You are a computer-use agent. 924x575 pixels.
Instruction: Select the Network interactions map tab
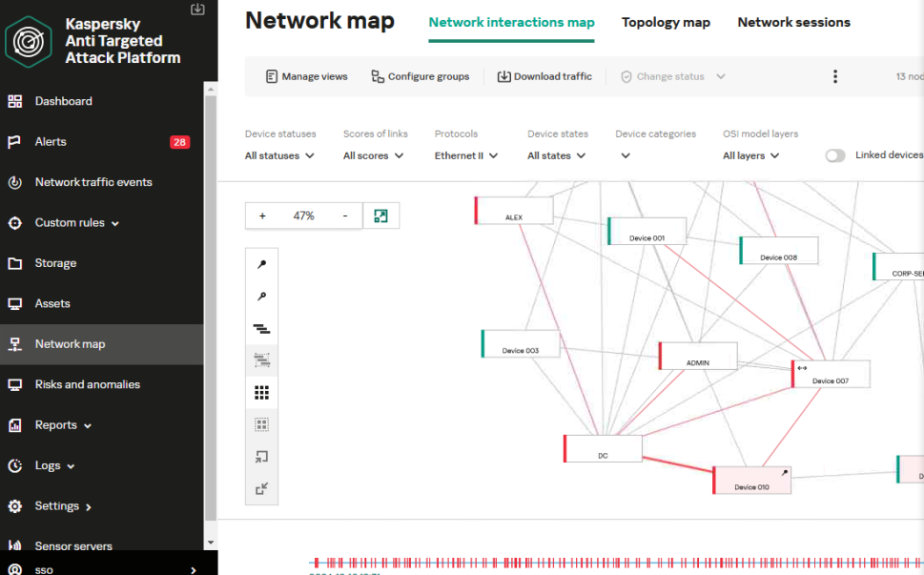pos(511,22)
